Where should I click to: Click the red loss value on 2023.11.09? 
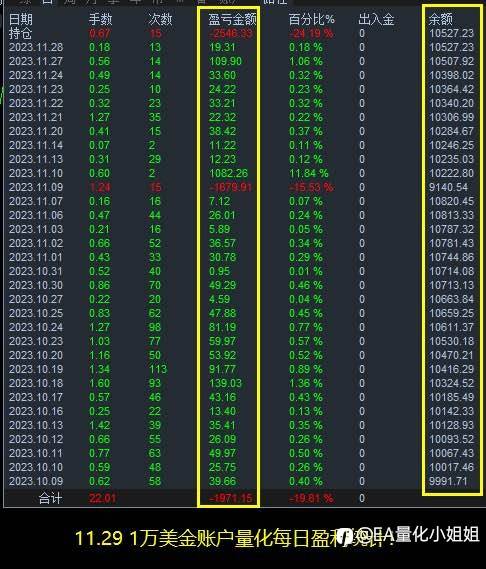click(230, 188)
